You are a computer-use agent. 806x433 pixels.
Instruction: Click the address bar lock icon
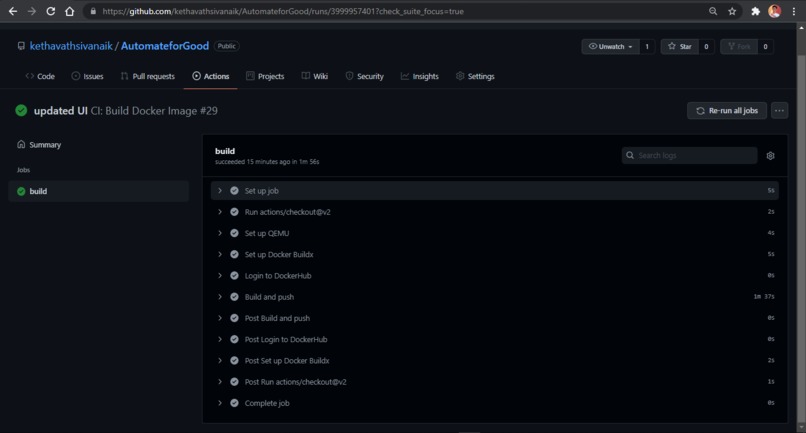click(x=93, y=11)
